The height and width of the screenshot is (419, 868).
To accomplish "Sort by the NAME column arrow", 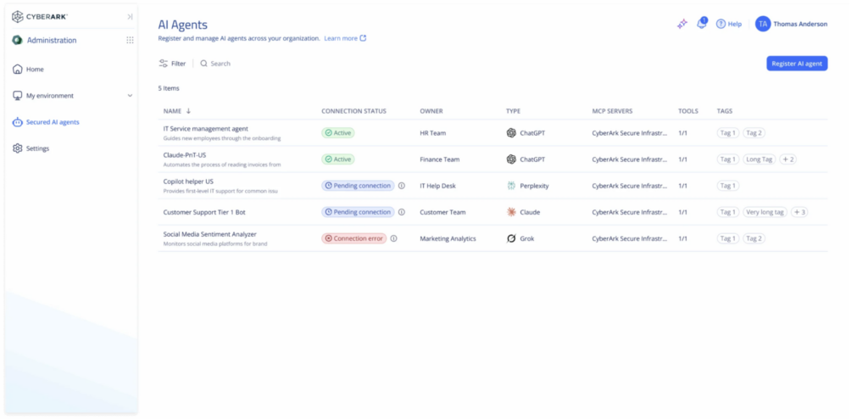I will (188, 111).
